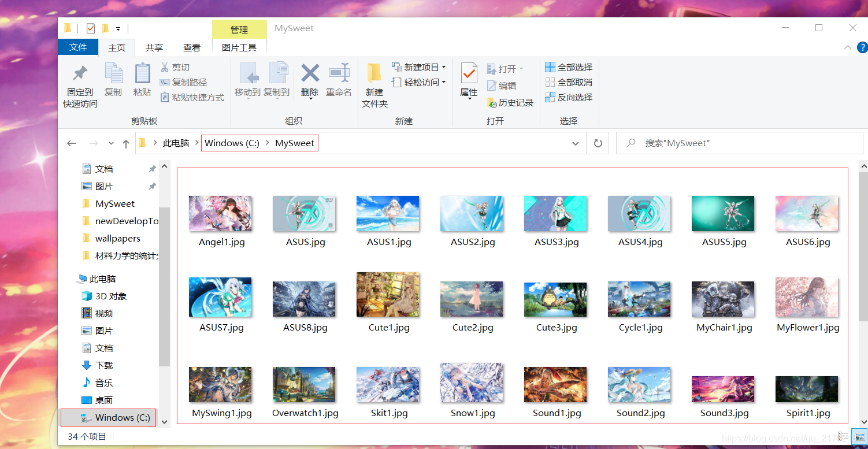Select the Cute3.jpg Totoro thumbnail
Image resolution: width=868 pixels, height=449 pixels.
[555, 299]
